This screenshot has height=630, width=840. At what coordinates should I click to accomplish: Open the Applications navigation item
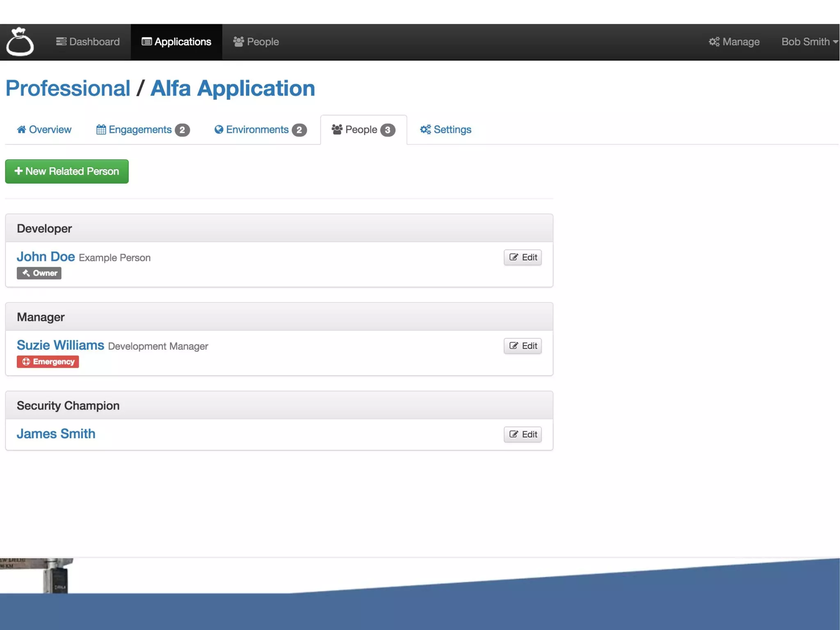pyautogui.click(x=176, y=42)
